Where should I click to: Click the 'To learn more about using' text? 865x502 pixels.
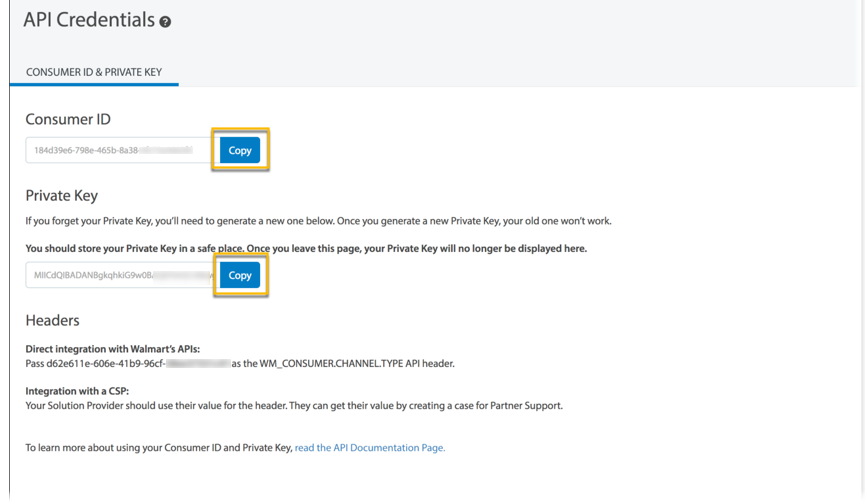158,448
